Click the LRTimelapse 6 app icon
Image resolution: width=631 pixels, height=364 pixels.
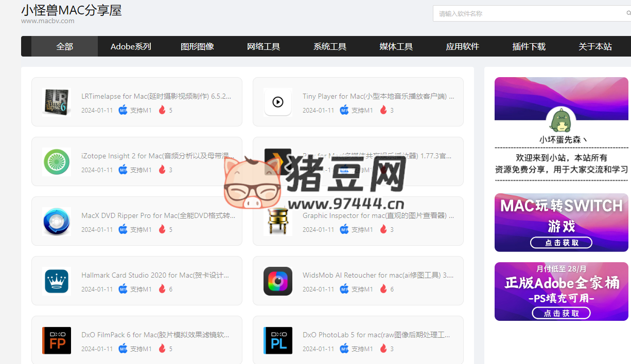(56, 102)
